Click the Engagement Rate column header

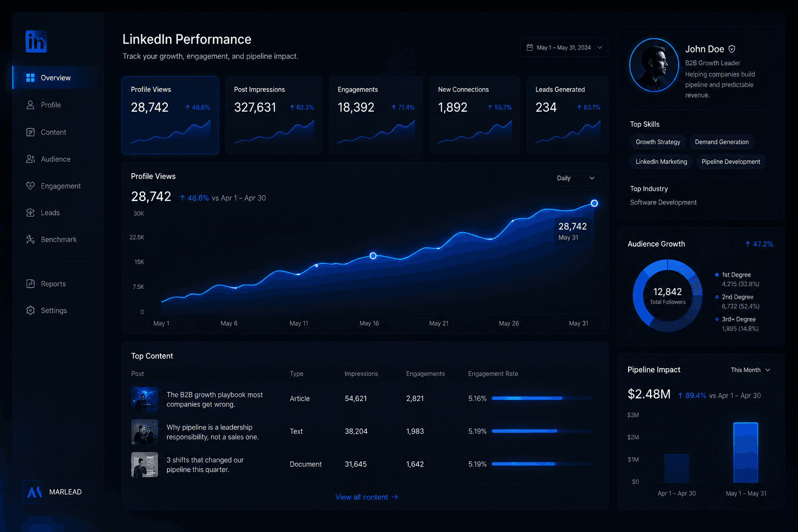493,374
